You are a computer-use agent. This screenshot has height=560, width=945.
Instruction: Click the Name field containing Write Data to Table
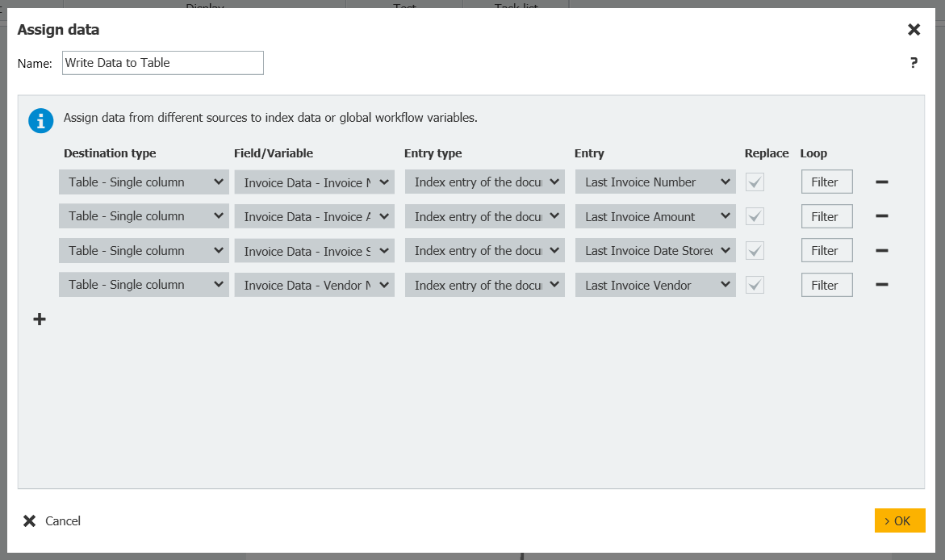[x=162, y=63]
